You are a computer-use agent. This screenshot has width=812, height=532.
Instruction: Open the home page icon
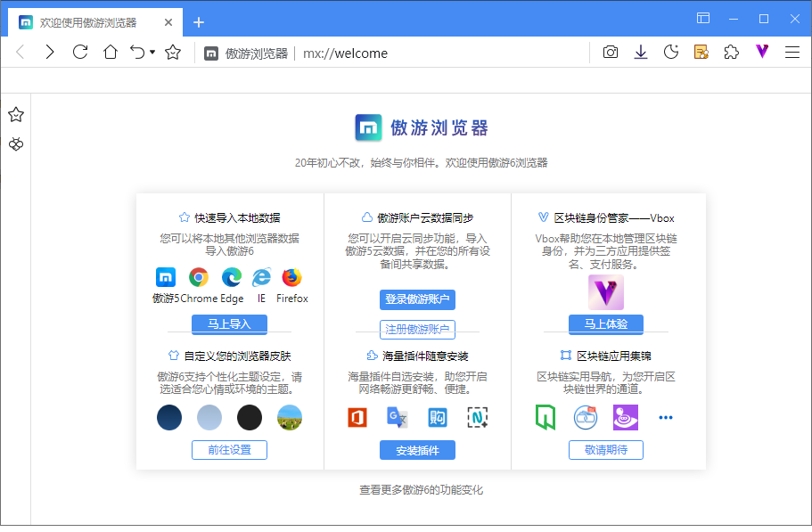click(x=111, y=53)
